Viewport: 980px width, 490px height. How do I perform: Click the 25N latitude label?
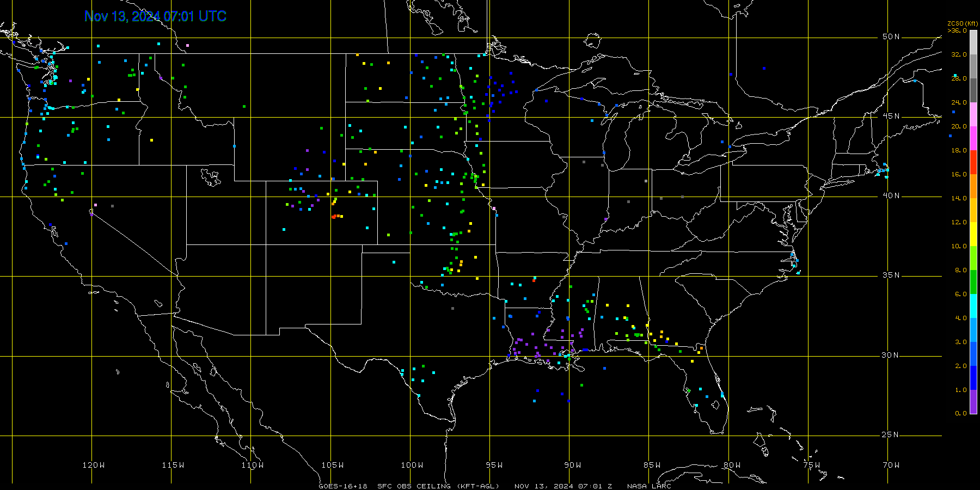click(x=891, y=434)
